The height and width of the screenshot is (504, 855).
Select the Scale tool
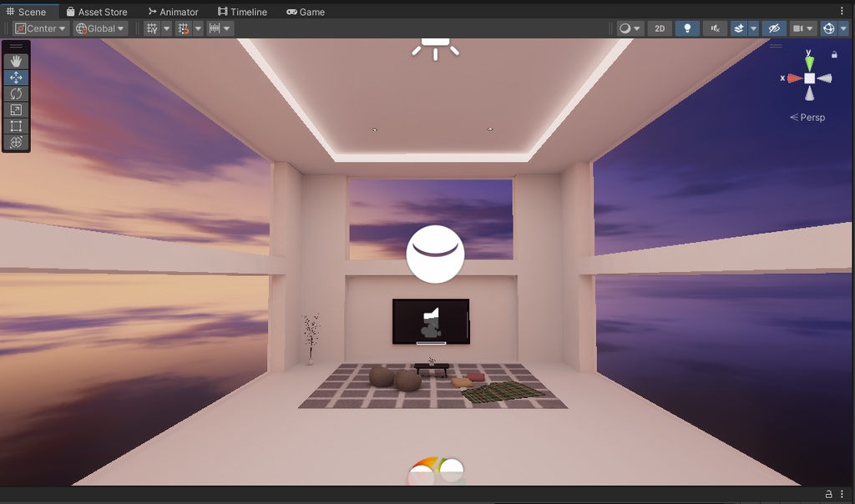(15, 110)
